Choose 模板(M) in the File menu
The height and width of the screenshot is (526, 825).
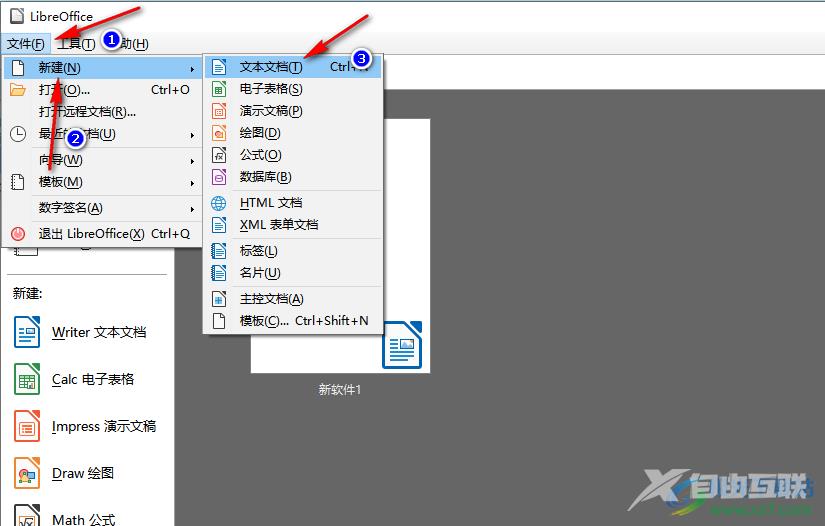point(103,182)
